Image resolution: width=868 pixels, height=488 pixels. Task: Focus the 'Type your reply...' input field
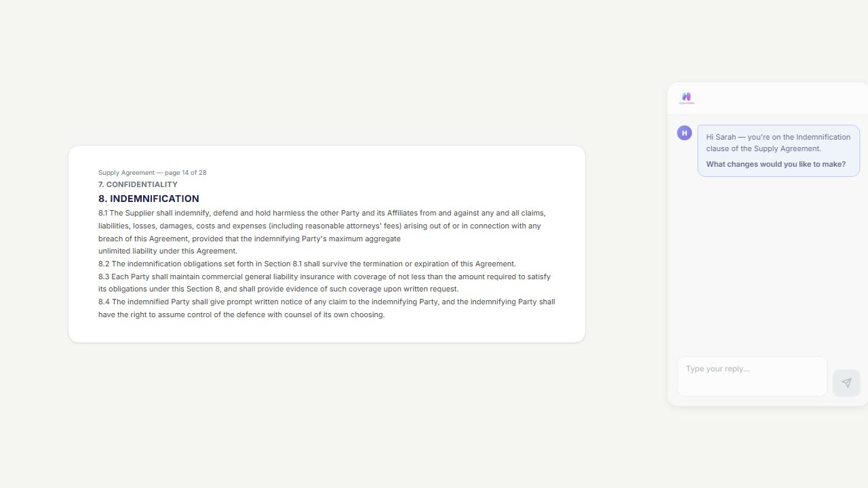[x=751, y=375]
